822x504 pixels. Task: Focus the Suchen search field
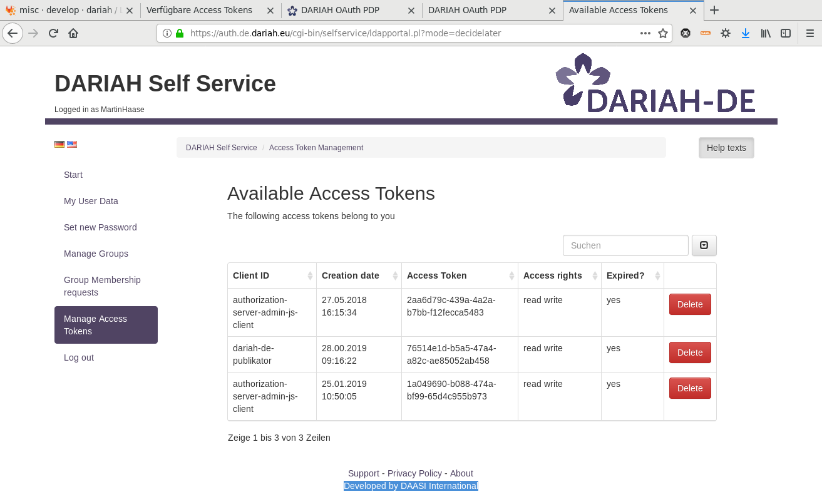625,245
